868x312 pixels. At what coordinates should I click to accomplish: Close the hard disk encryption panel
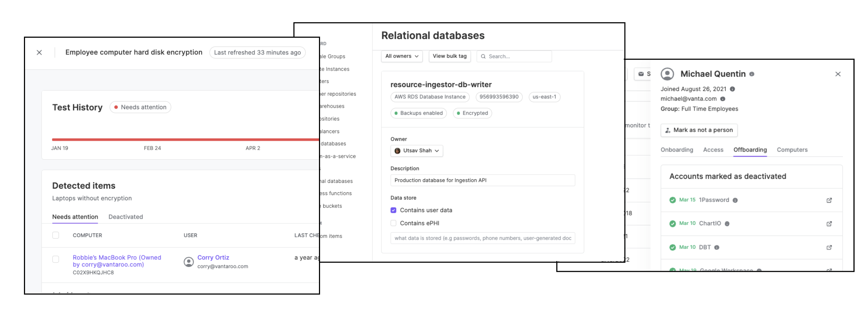click(x=39, y=53)
